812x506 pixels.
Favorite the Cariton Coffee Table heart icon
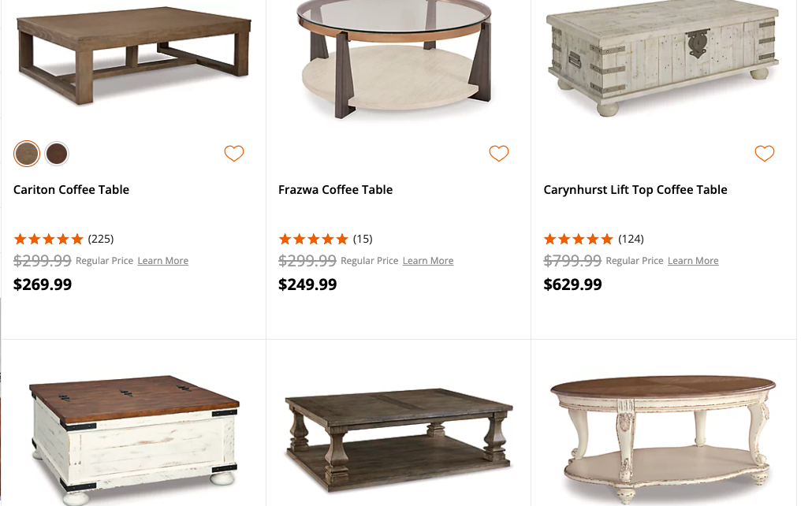pyautogui.click(x=234, y=154)
